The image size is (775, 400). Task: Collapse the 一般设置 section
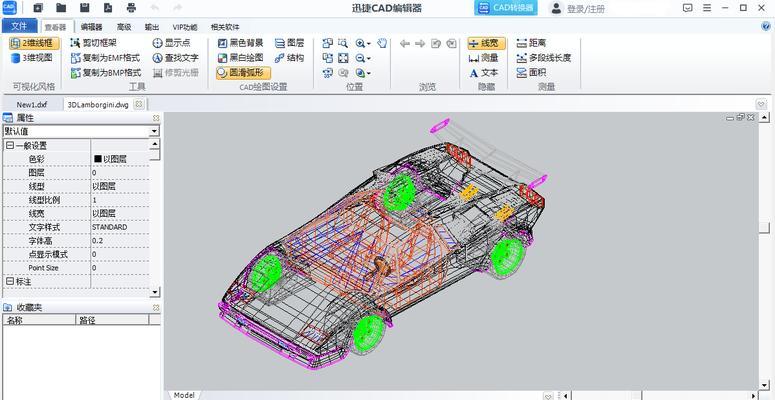pos(10,145)
